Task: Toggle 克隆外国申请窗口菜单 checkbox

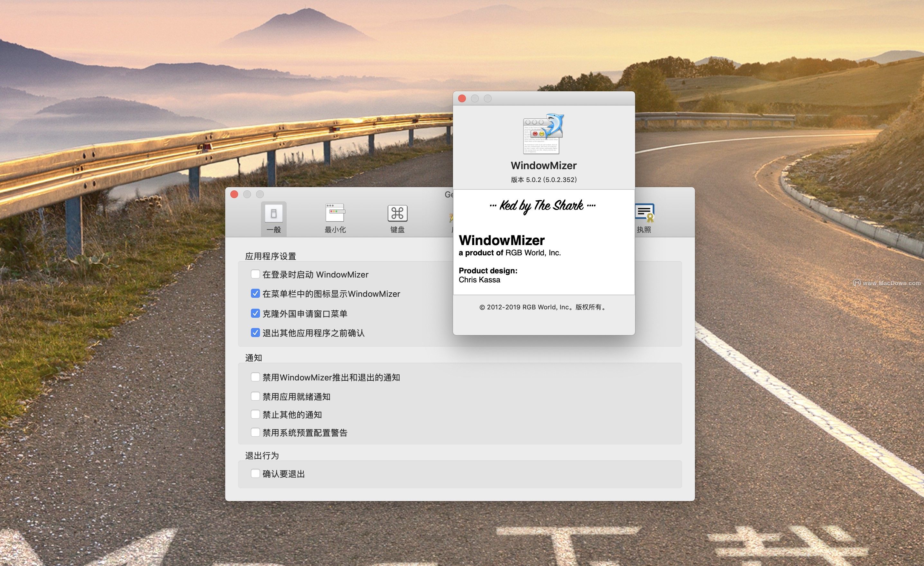Action: click(255, 313)
